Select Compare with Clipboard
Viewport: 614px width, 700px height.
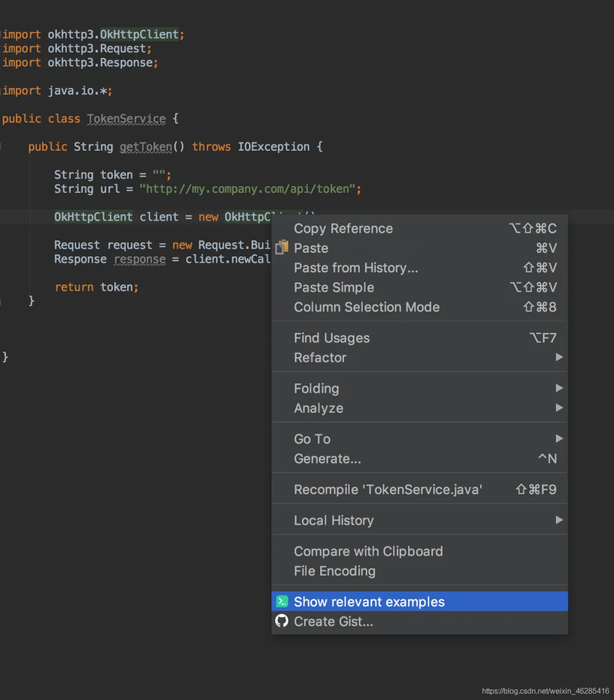coord(420,551)
